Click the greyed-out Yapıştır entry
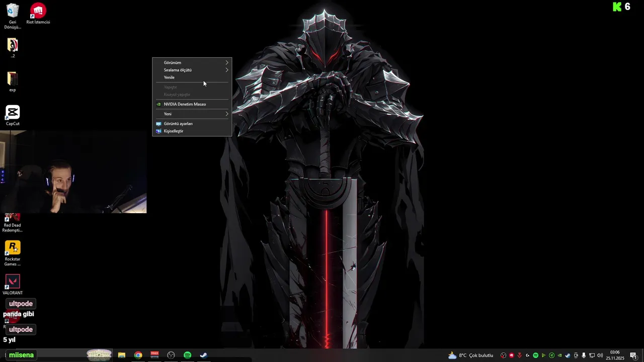 pos(192,87)
